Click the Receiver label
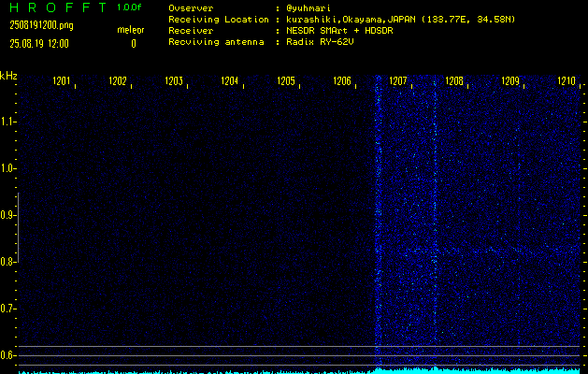 (x=191, y=31)
